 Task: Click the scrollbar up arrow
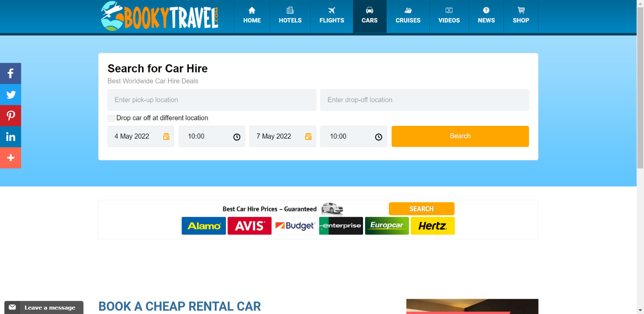pos(640,3)
